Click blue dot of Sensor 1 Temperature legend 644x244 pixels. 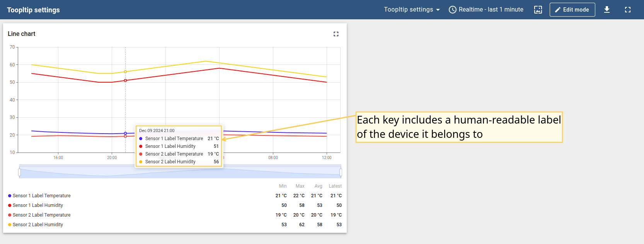coord(10,196)
